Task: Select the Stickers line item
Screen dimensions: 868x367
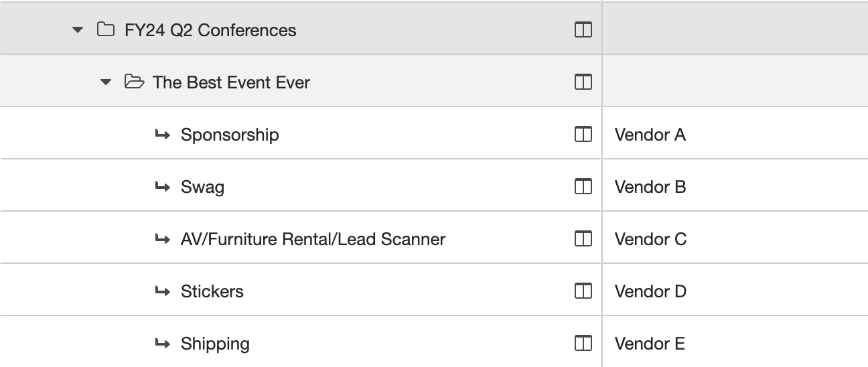Action: (x=212, y=291)
